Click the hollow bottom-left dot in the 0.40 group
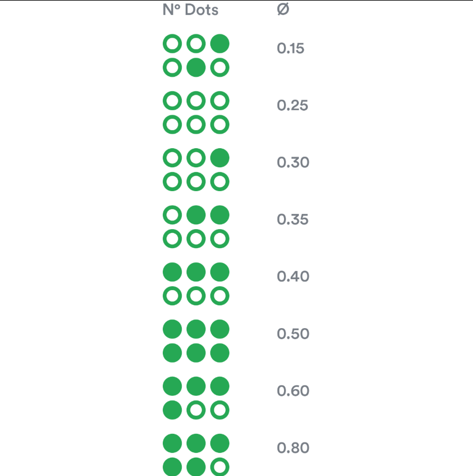Image resolution: width=473 pixels, height=476 pixels. 172,296
